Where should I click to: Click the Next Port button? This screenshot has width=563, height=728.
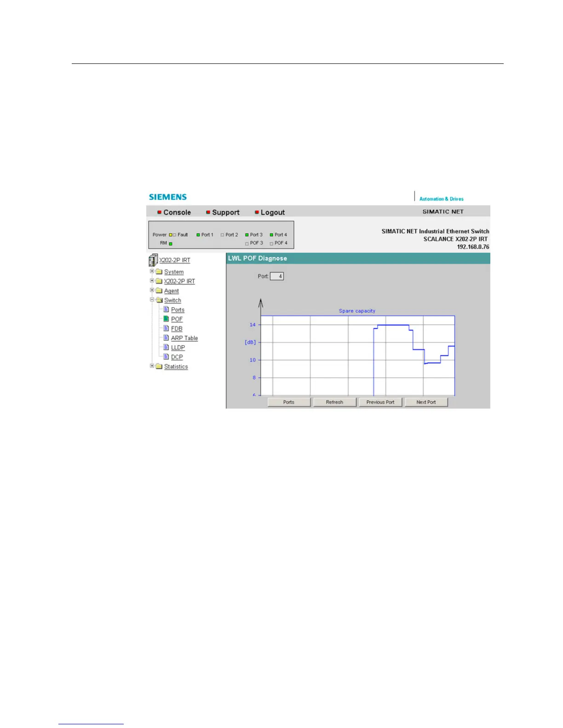point(426,402)
